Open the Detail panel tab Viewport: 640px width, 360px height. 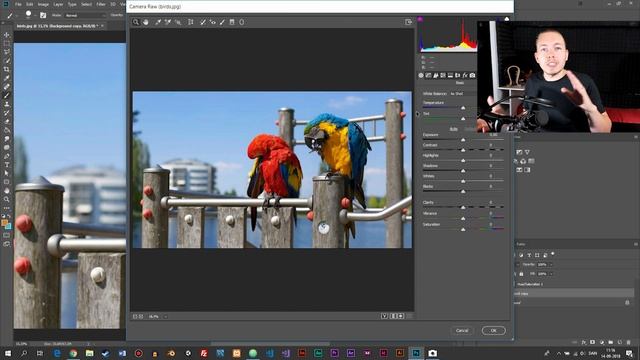point(436,75)
